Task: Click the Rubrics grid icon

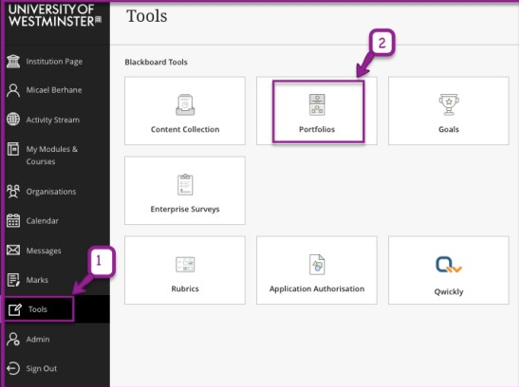Action: (185, 264)
